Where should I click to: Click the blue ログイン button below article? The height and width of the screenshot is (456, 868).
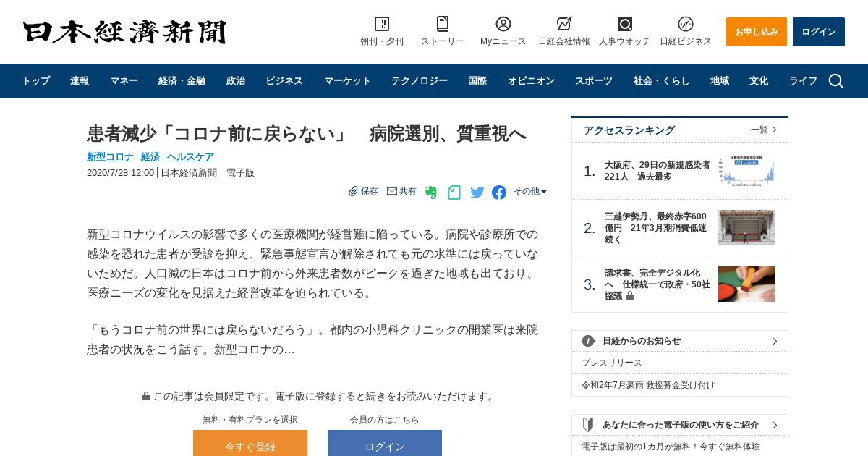tap(385, 443)
